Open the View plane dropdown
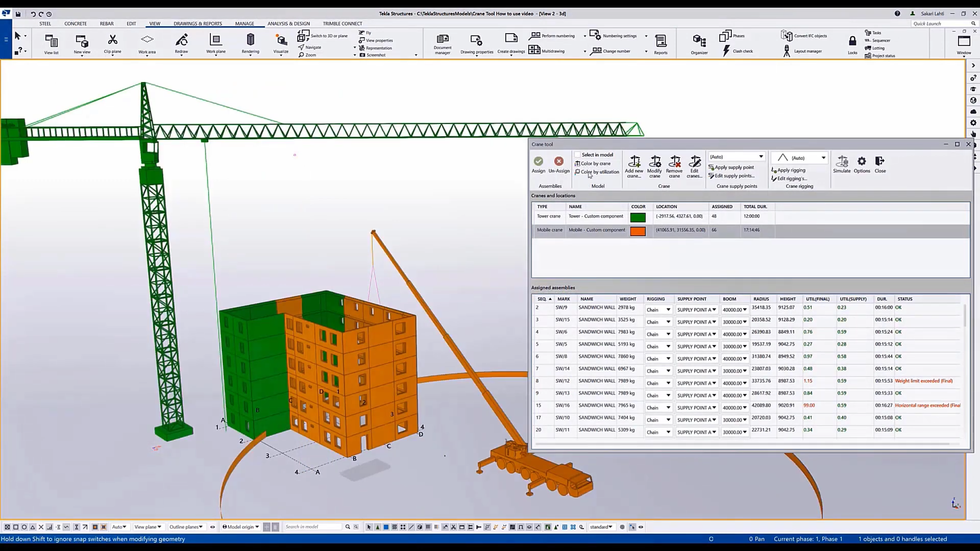 [148, 527]
